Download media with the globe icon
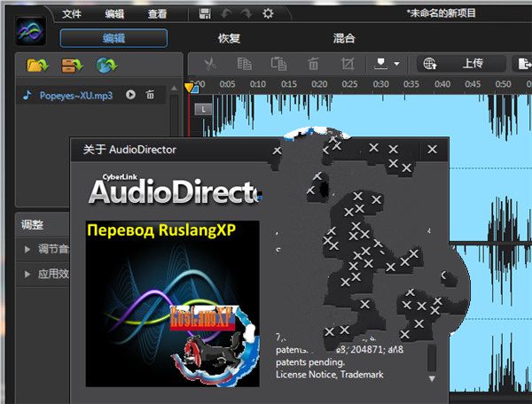 [106, 65]
